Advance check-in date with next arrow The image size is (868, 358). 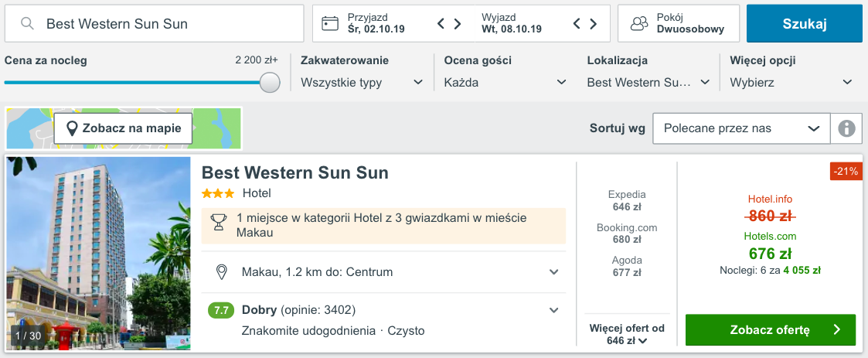(458, 24)
